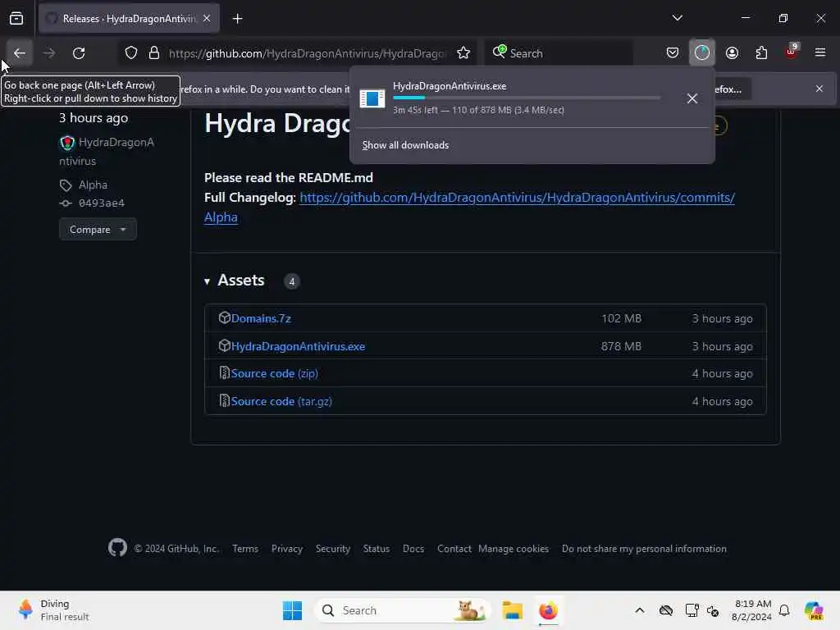Click the download progress bar
840x630 pixels.
click(x=527, y=98)
